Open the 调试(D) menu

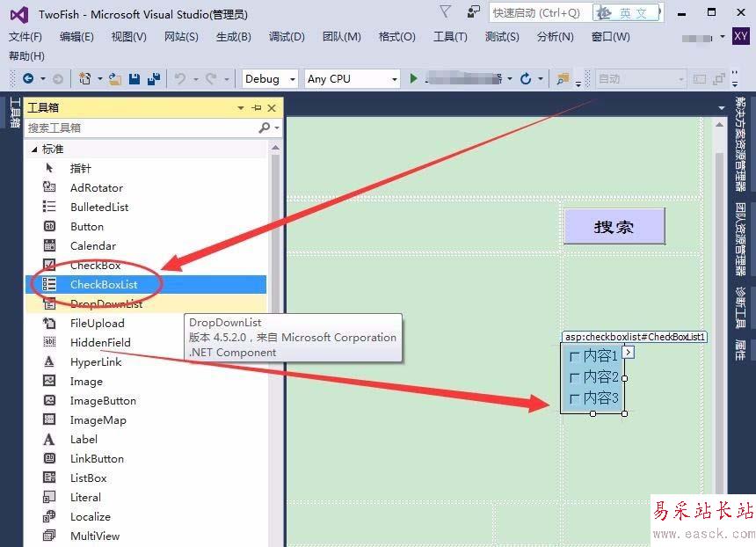click(287, 37)
